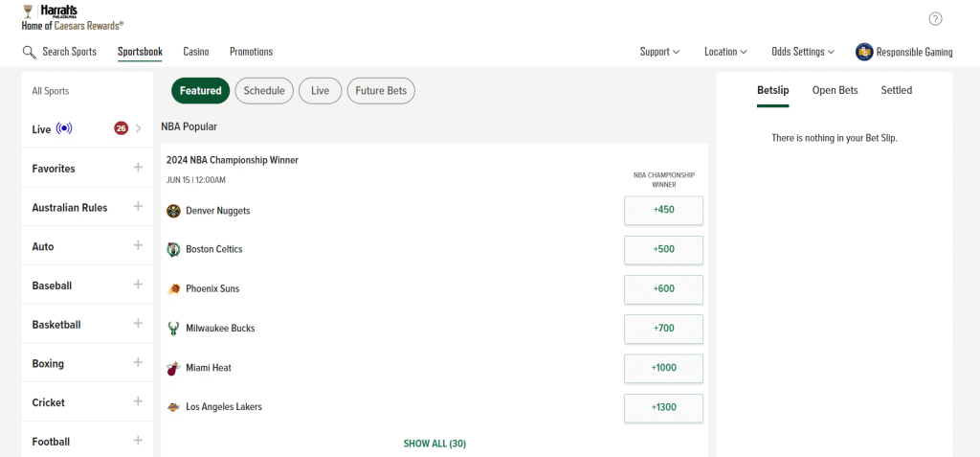Switch to the Betslip tab
The image size is (980, 457).
tap(773, 90)
